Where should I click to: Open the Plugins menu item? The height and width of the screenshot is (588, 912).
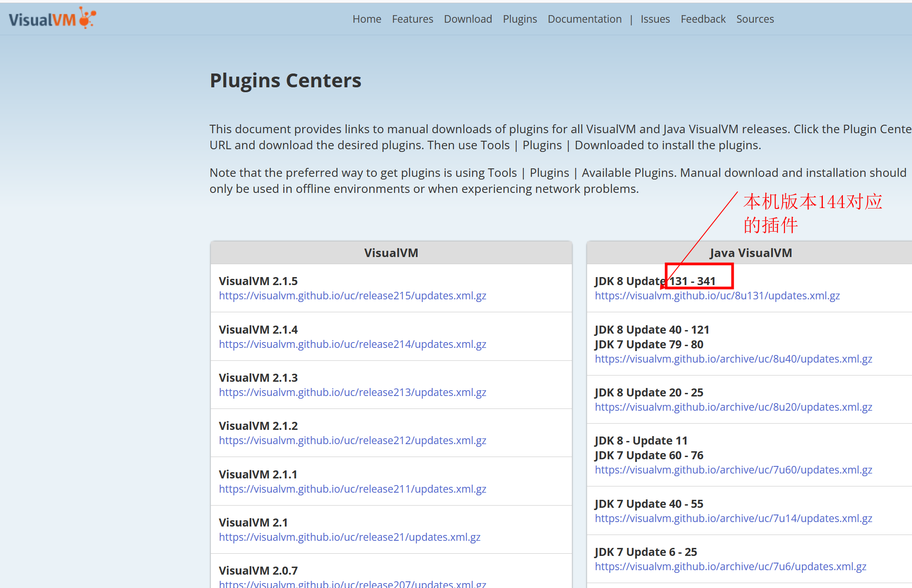tap(520, 19)
